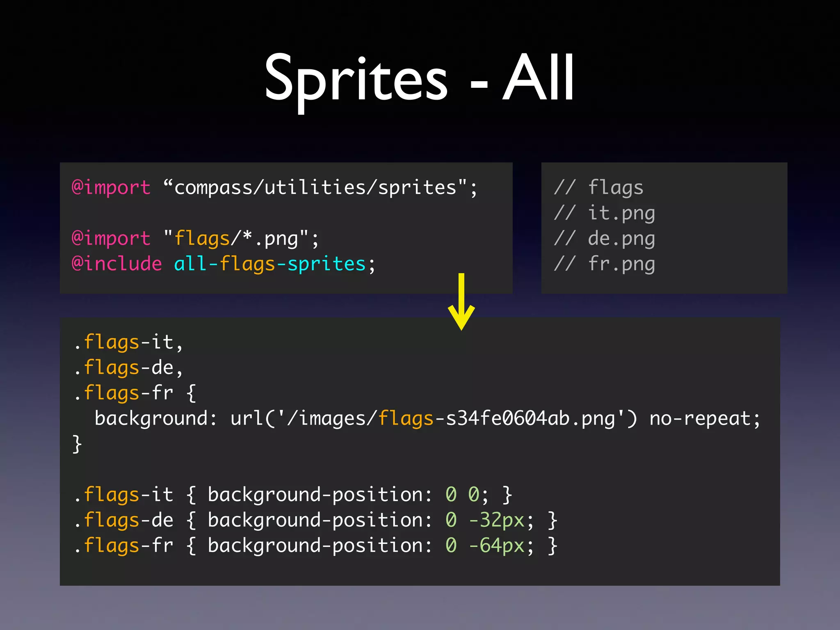Click the ".flags-de," selector line
The height and width of the screenshot is (630, 840).
[x=128, y=368]
